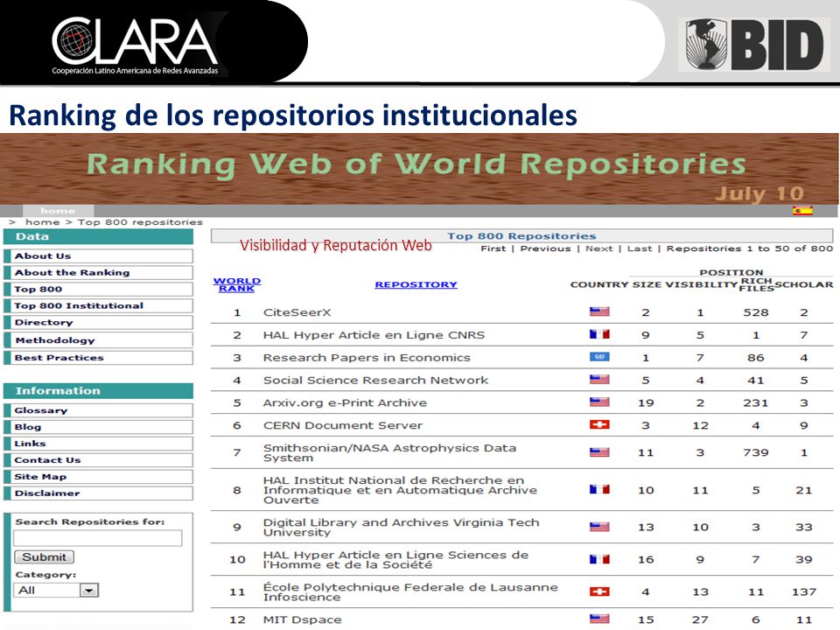The width and height of the screenshot is (840, 630).
Task: Click the Submit button
Action: [x=44, y=557]
